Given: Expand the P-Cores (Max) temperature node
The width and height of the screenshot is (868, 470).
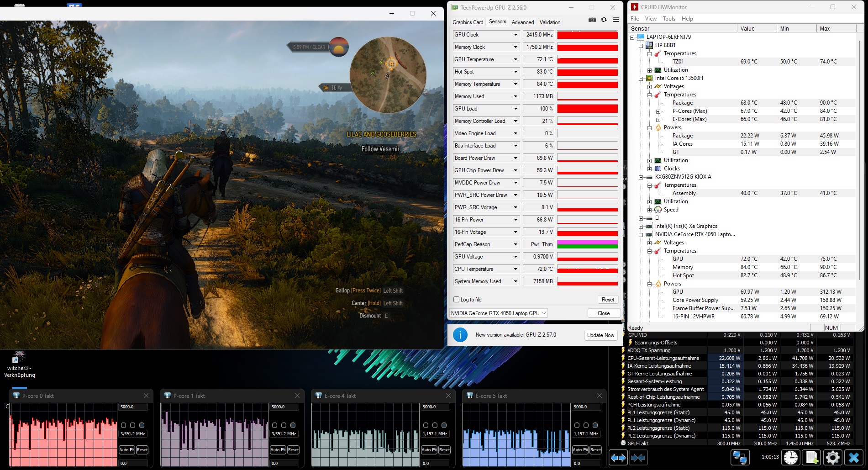Looking at the screenshot, I should click(658, 111).
